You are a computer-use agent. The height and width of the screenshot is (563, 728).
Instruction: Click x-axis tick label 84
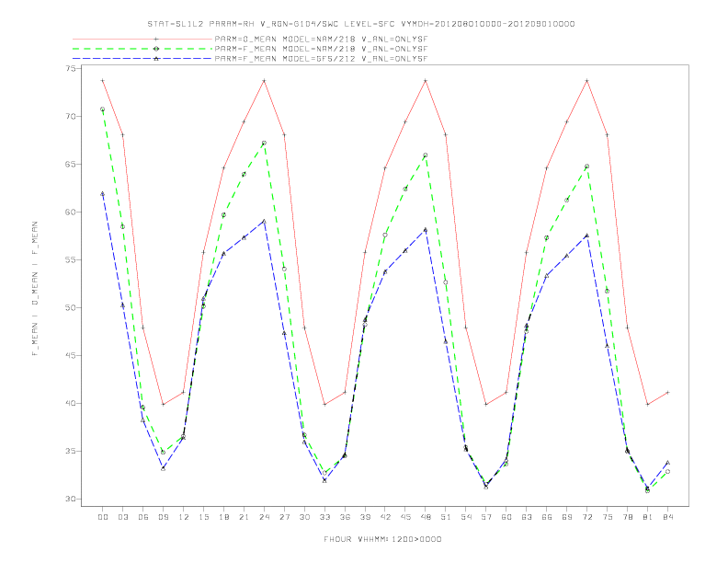(668, 517)
